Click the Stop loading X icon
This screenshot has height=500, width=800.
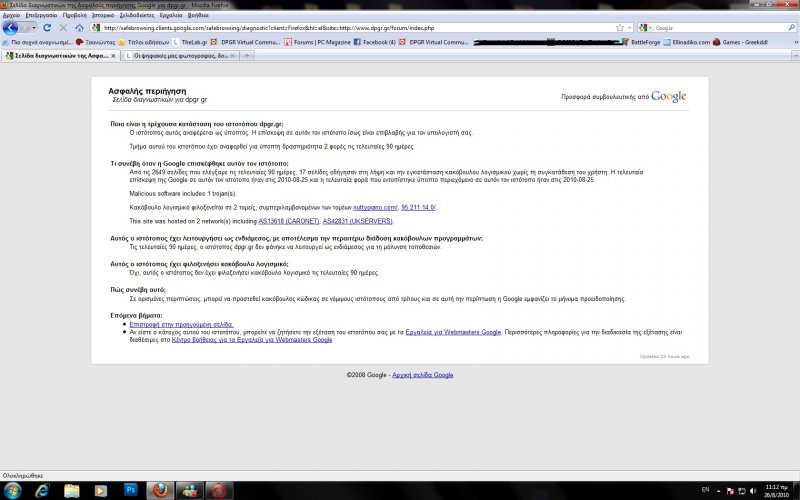pos(63,28)
